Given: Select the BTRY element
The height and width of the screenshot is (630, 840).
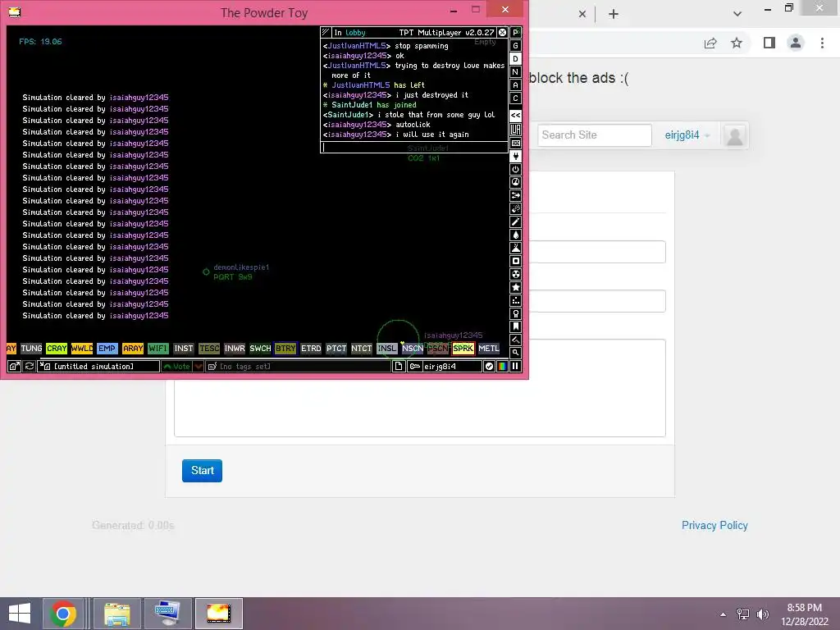Looking at the screenshot, I should click(285, 348).
